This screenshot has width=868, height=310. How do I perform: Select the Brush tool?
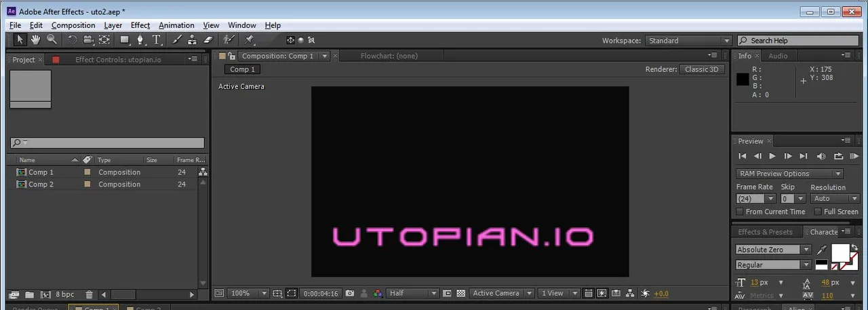pyautogui.click(x=178, y=40)
